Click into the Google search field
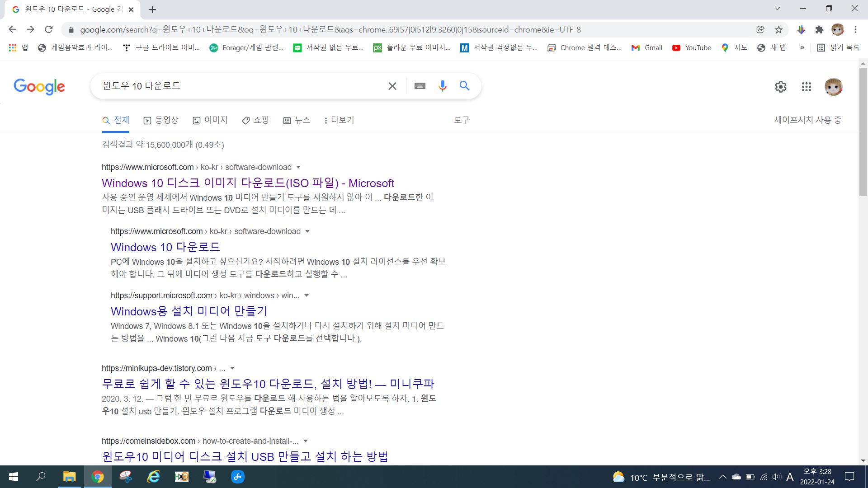The height and width of the screenshot is (488, 868). point(240,86)
